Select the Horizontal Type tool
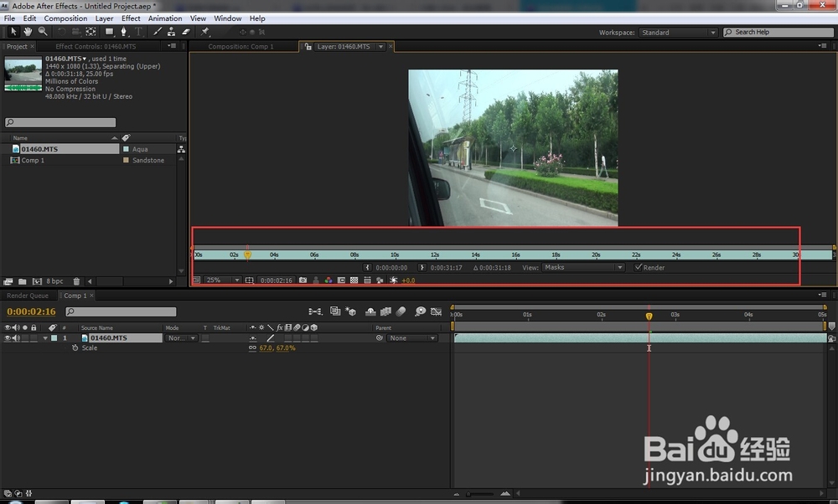Image resolution: width=838 pixels, height=504 pixels. (137, 31)
